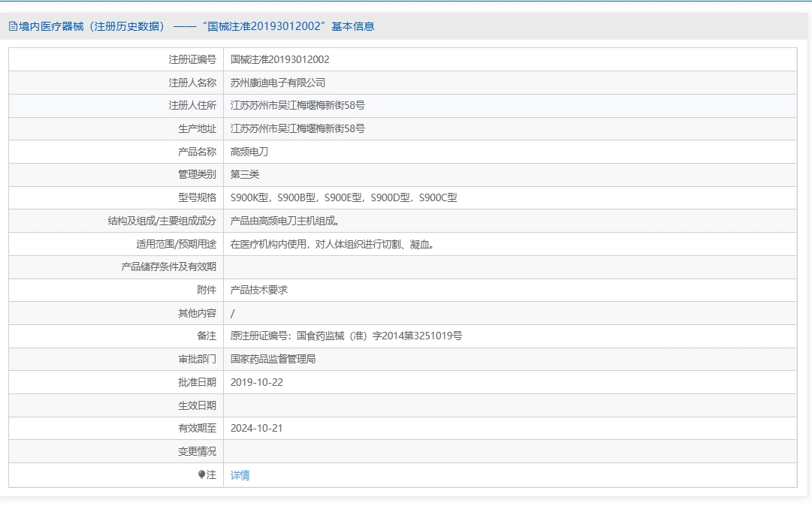Click the 注册证编号 label
Screen dimensions: 812x506
point(192,59)
